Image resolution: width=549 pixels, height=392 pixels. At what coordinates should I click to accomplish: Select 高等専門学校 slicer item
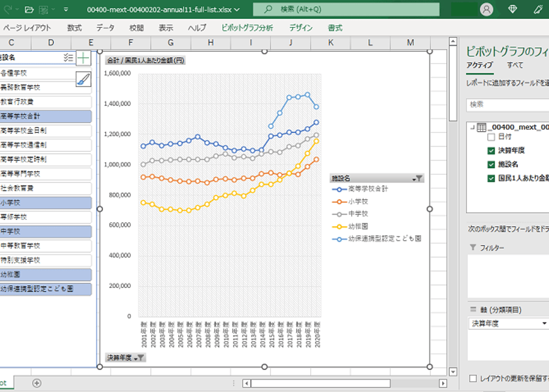coord(46,174)
